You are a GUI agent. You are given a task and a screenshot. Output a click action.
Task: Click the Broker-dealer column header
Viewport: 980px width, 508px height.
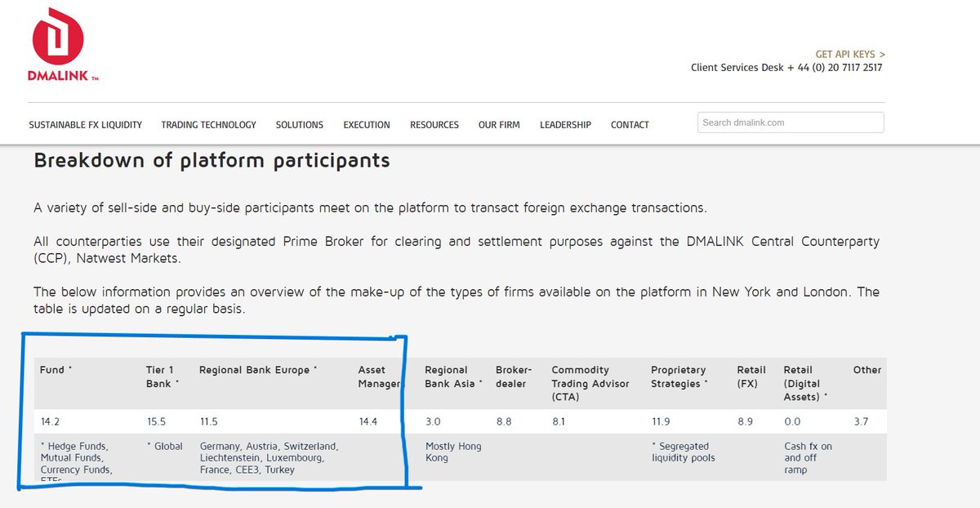(x=514, y=377)
